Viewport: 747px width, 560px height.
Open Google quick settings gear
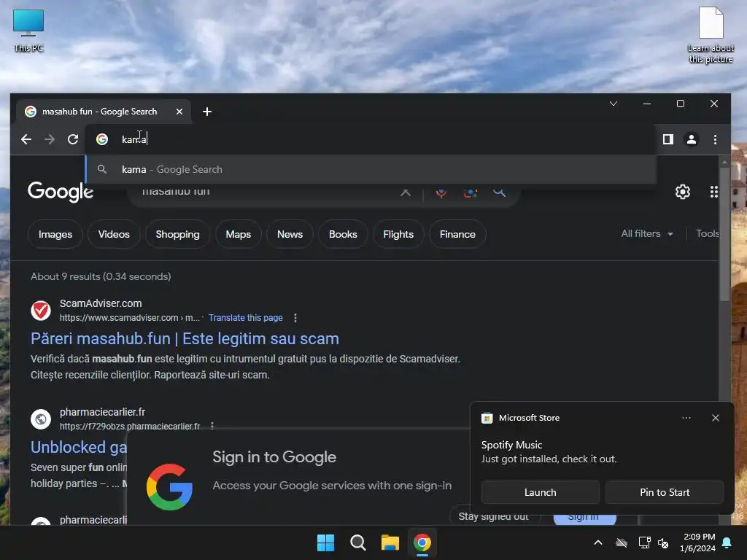[x=683, y=192]
